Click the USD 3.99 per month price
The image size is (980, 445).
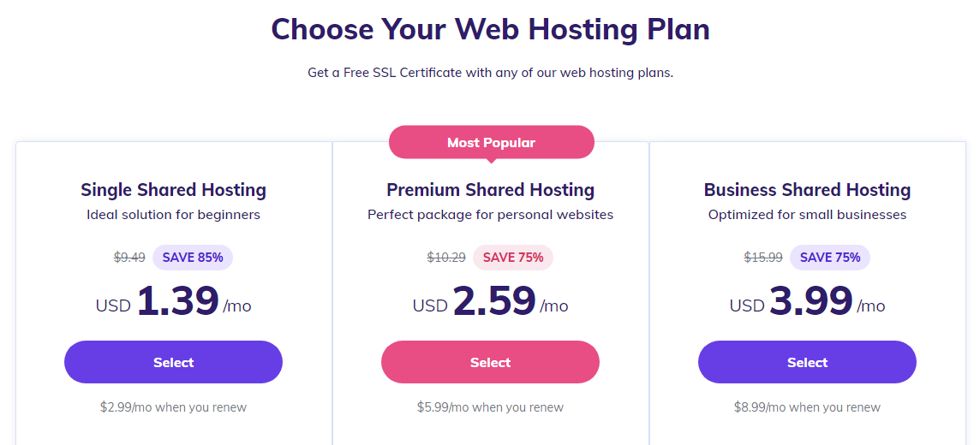tap(810, 302)
